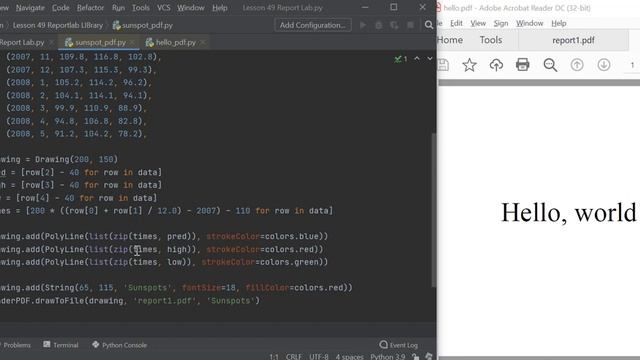Maximize the PyCharm window
The image size is (640, 360).
point(393,7)
